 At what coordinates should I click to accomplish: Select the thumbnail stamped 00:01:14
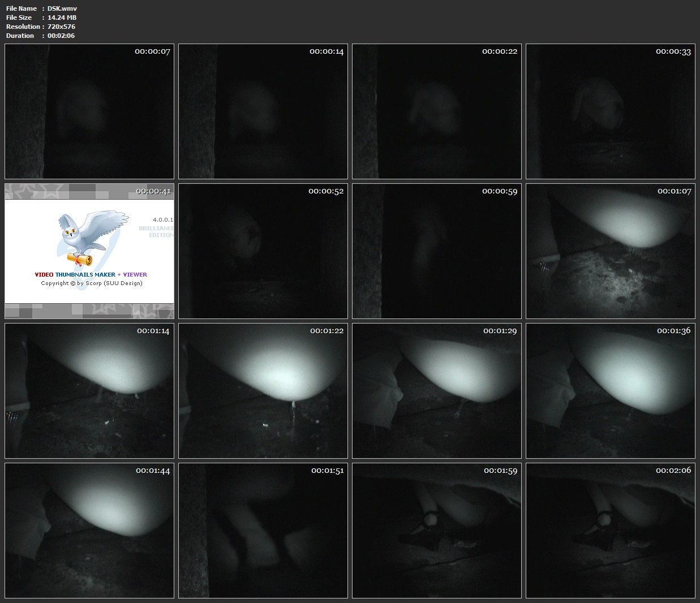89,391
